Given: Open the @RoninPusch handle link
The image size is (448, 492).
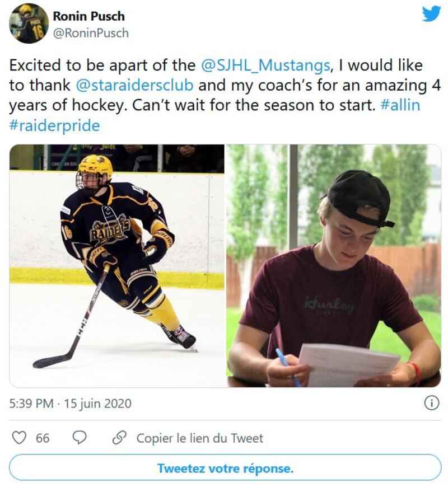Looking at the screenshot, I should click(x=91, y=33).
